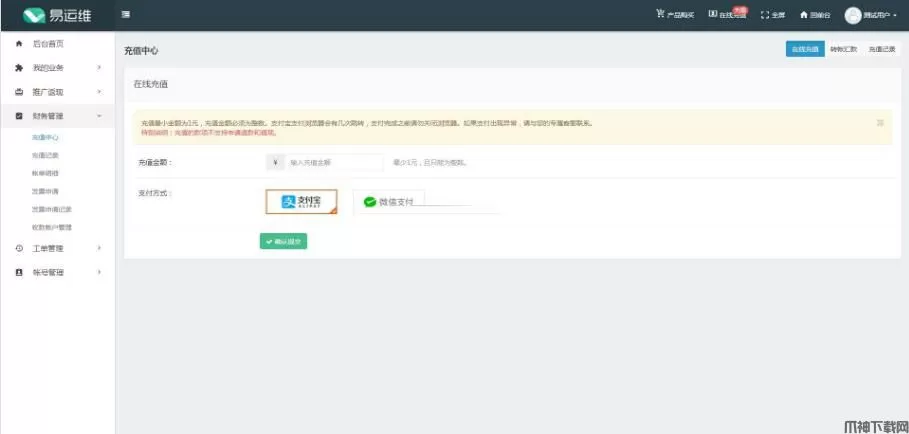Select 发票申请 submenu item
909x434 pixels.
pos(45,191)
